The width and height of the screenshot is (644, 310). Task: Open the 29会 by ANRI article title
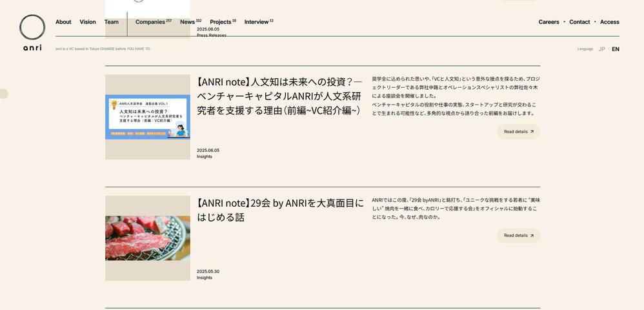[x=280, y=210]
